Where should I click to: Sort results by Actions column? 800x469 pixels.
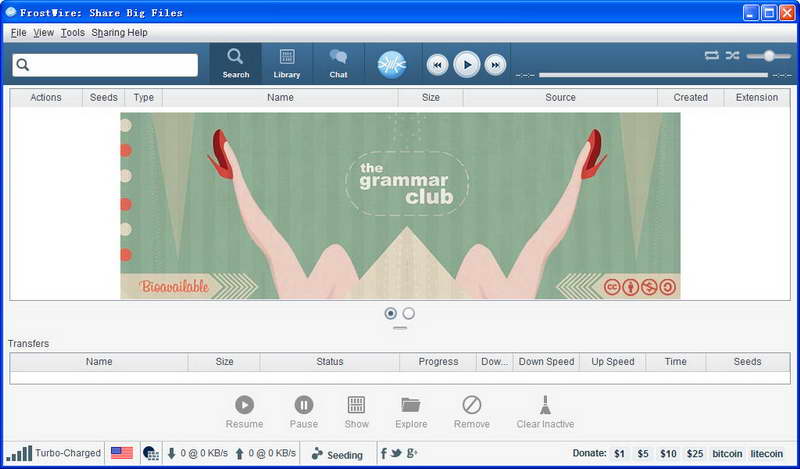pos(46,97)
